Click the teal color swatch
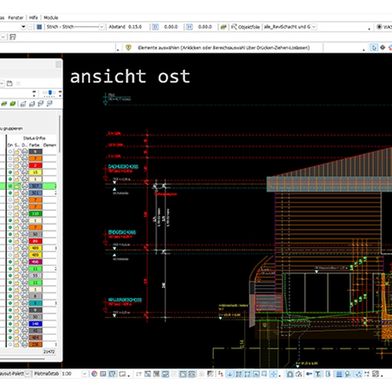Image resolution: width=392 pixels, height=392 pixels. click(35, 303)
